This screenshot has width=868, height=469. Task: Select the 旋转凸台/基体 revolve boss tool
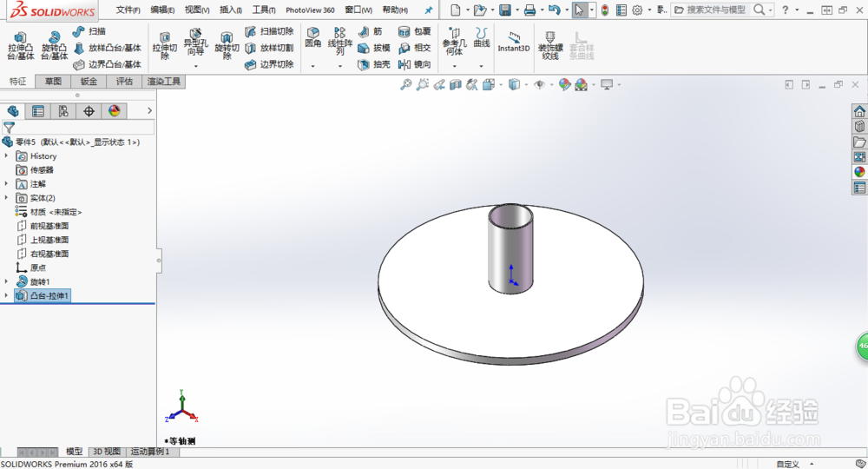click(x=54, y=45)
